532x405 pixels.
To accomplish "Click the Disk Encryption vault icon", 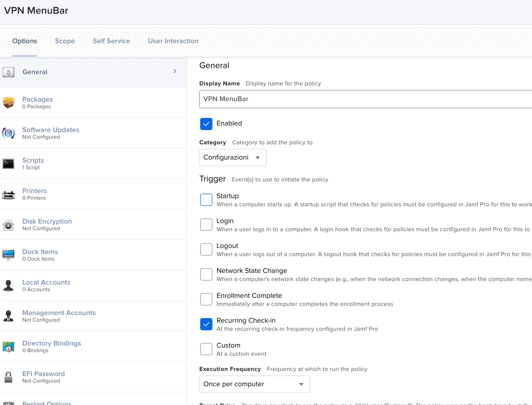I will point(8,225).
